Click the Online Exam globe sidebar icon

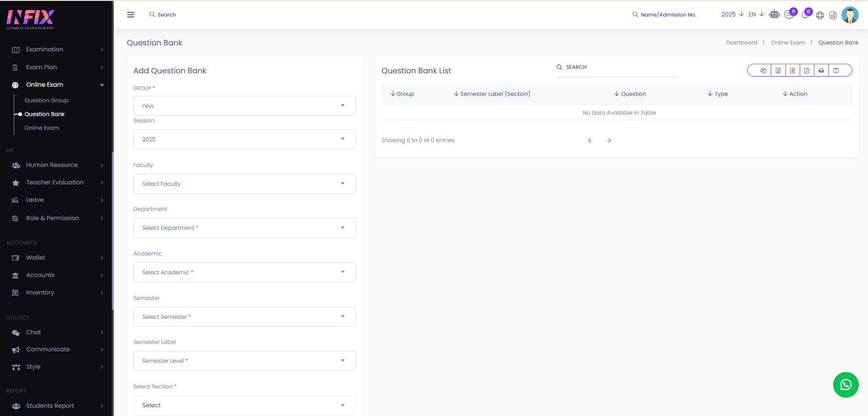click(15, 85)
